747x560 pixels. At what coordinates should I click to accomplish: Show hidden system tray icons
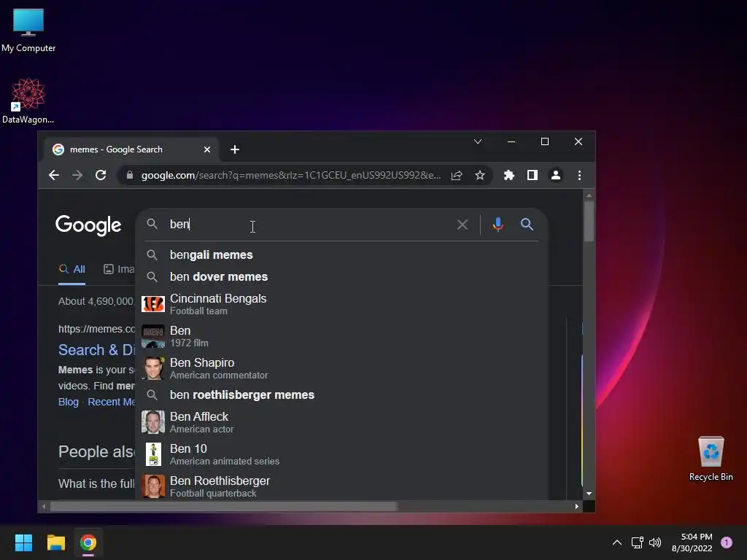pyautogui.click(x=616, y=542)
